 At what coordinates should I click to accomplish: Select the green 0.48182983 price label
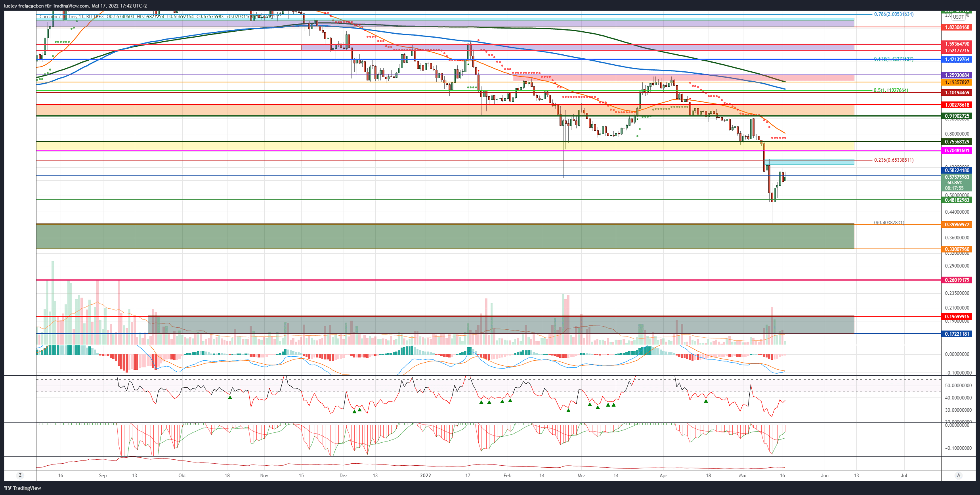(956, 200)
